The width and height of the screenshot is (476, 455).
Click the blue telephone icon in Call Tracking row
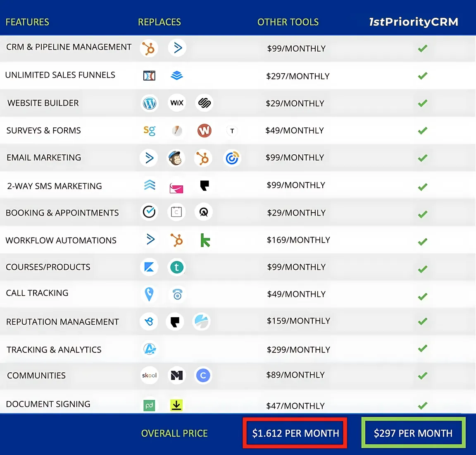click(177, 295)
